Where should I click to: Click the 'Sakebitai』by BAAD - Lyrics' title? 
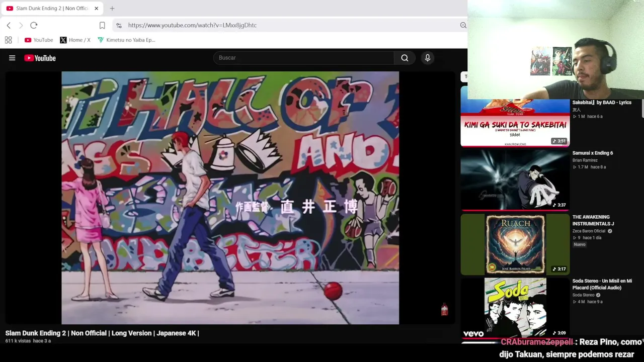pyautogui.click(x=602, y=103)
